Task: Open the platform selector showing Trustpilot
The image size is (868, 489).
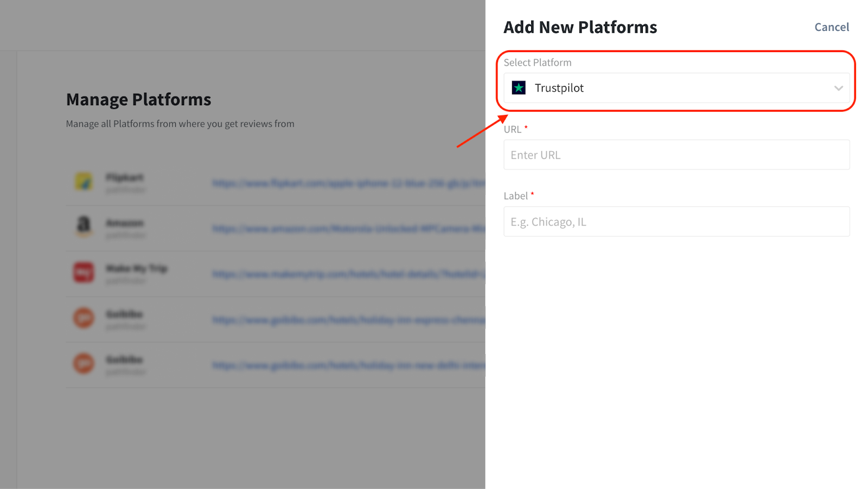Action: (676, 88)
